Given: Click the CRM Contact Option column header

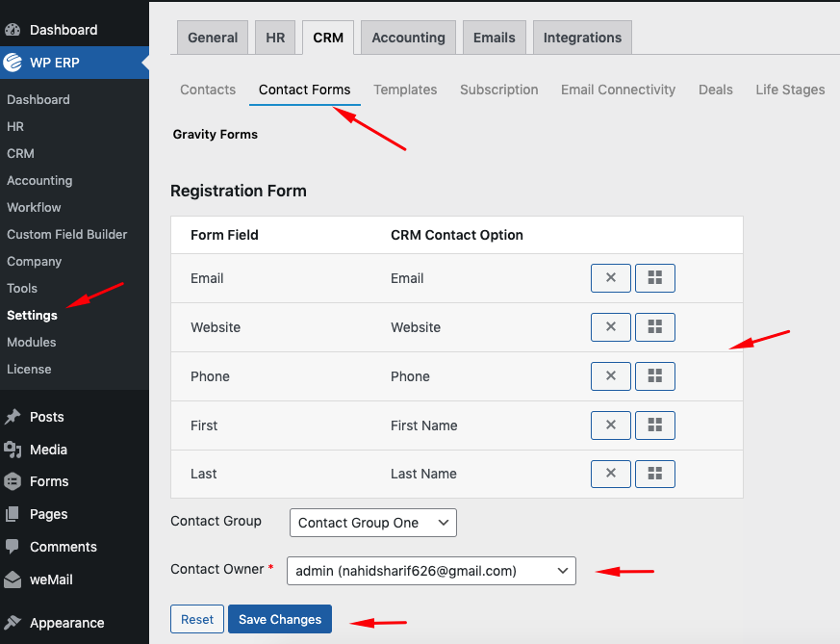Looking at the screenshot, I should coord(456,235).
